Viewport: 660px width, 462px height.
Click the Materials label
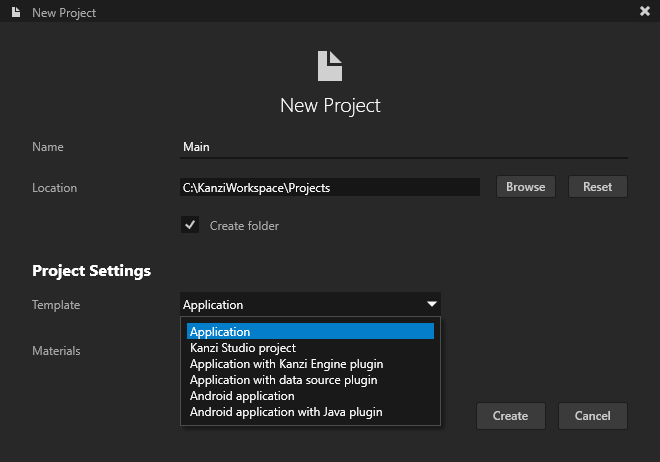56,351
